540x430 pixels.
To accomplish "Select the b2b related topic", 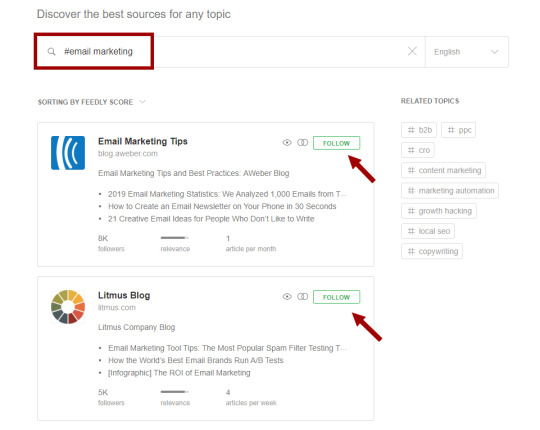I will pyautogui.click(x=419, y=130).
